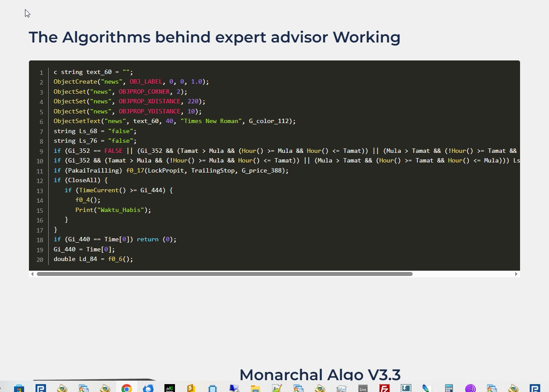This screenshot has width=549, height=392.
Task: Open IC Markets taskbar icon
Action: pos(170,388)
